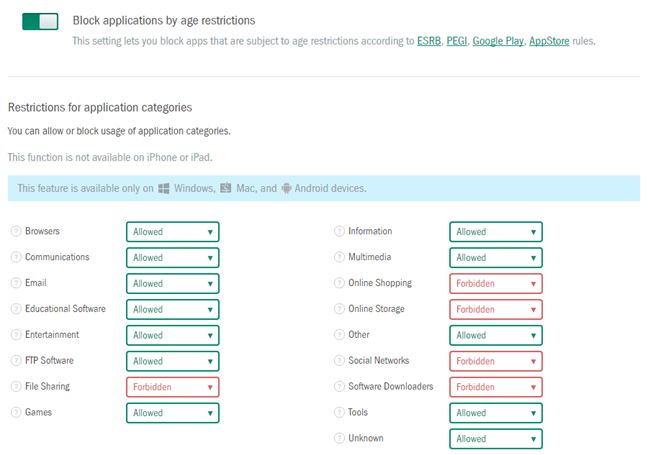Click help icon next to Email
This screenshot has height=455, width=648.
point(16,283)
